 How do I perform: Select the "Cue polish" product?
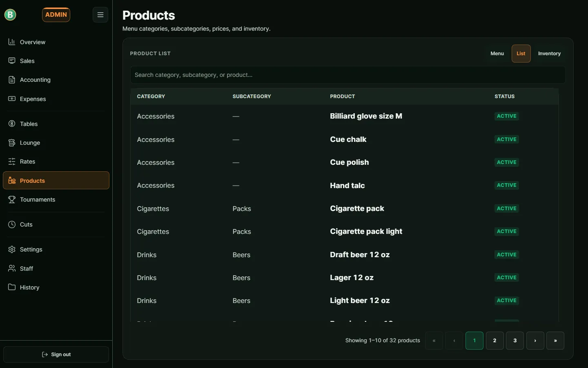coord(349,162)
